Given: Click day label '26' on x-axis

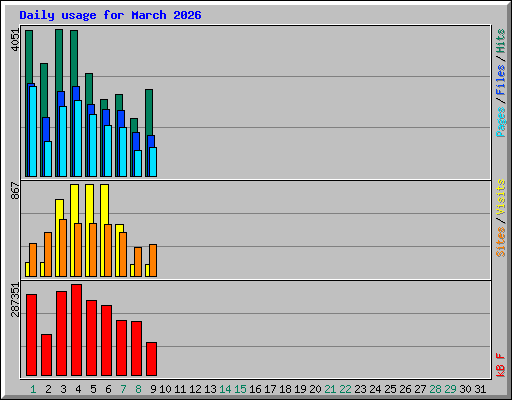Looking at the screenshot, I should (x=405, y=389).
